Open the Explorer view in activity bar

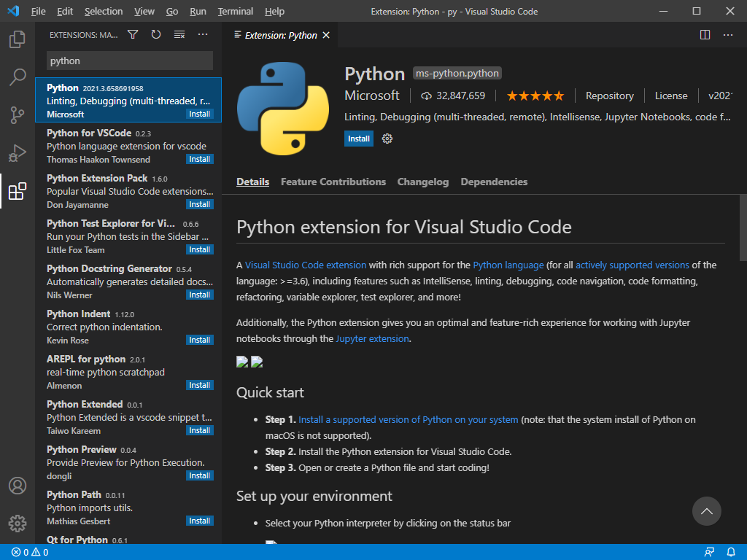(18, 39)
